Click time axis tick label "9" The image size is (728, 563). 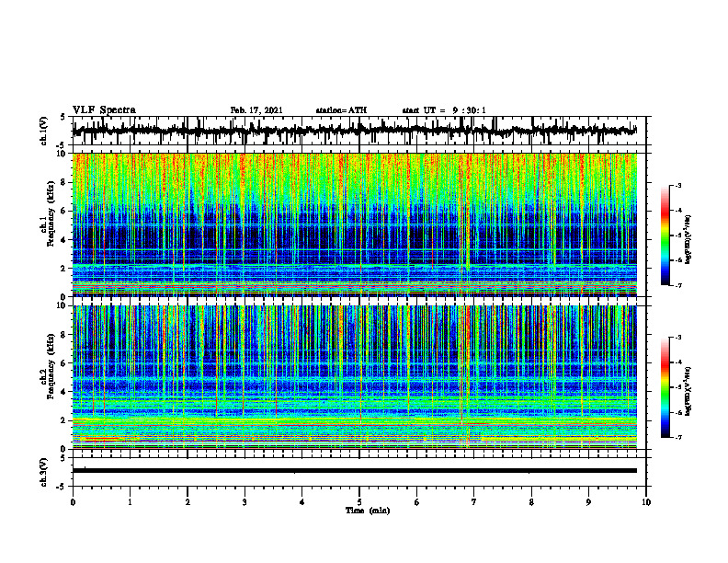point(588,502)
